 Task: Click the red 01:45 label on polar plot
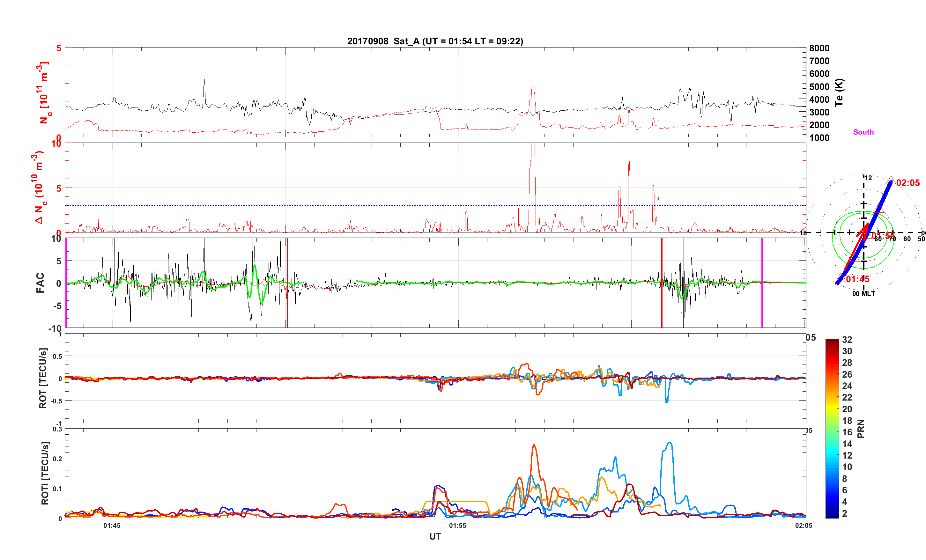[858, 279]
